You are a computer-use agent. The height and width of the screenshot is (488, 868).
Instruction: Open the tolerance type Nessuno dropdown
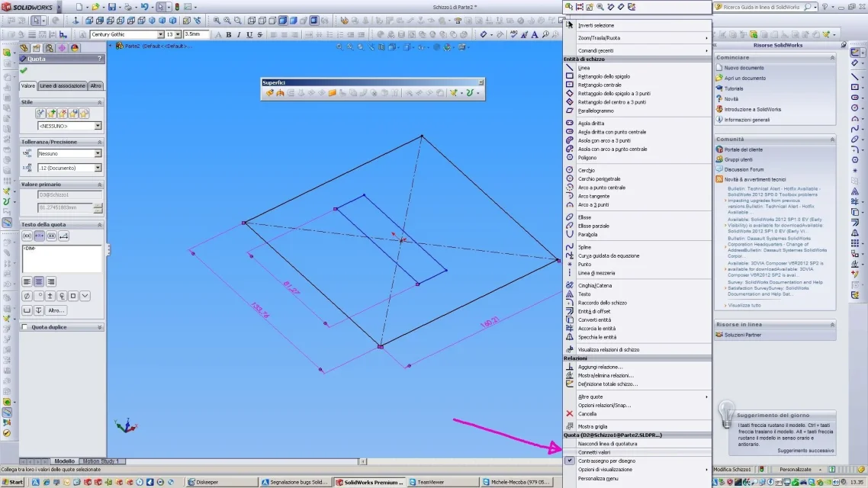click(x=98, y=153)
